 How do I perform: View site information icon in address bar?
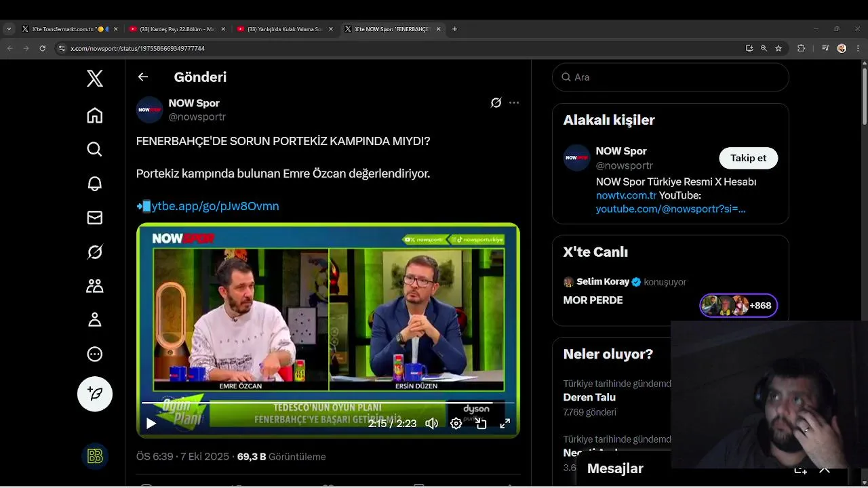pos(62,48)
